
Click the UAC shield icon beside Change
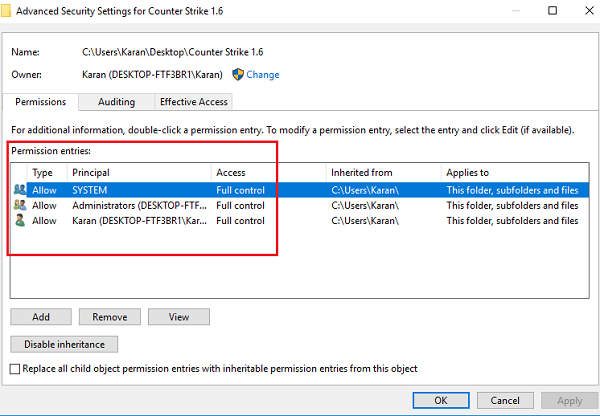point(238,74)
